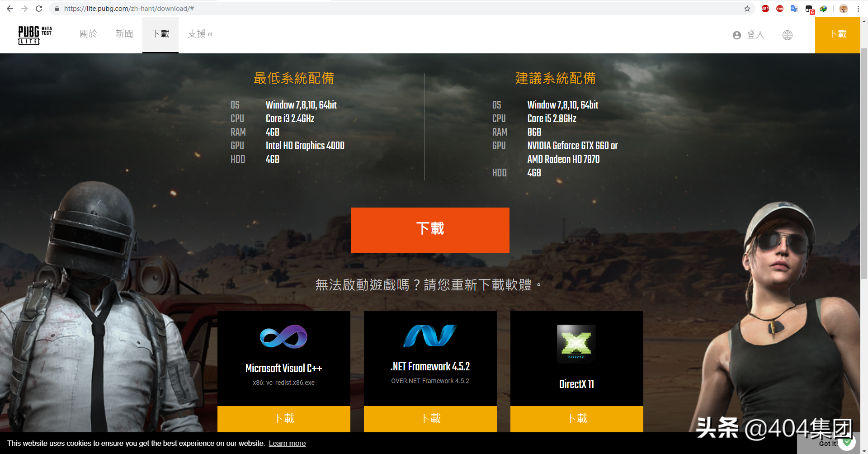Click the DirectX 11 title
The width and height of the screenshot is (868, 454).
coord(577,384)
